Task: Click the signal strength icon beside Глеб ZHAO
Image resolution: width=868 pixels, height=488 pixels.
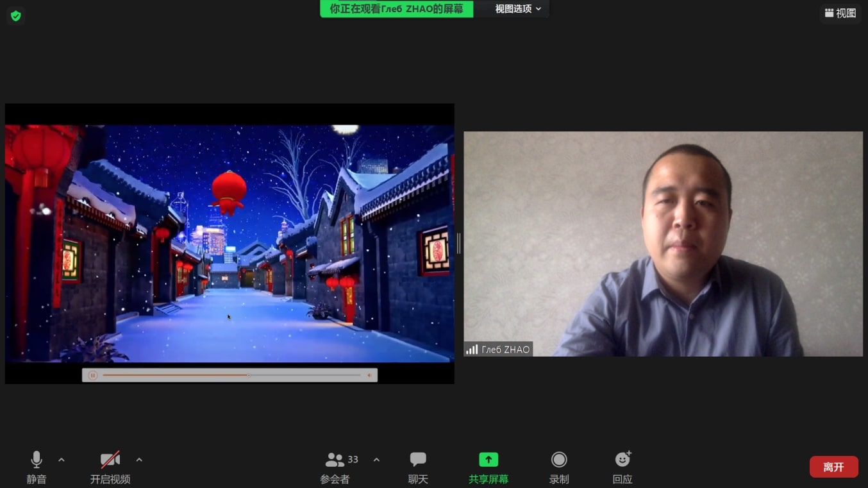Action: point(472,349)
